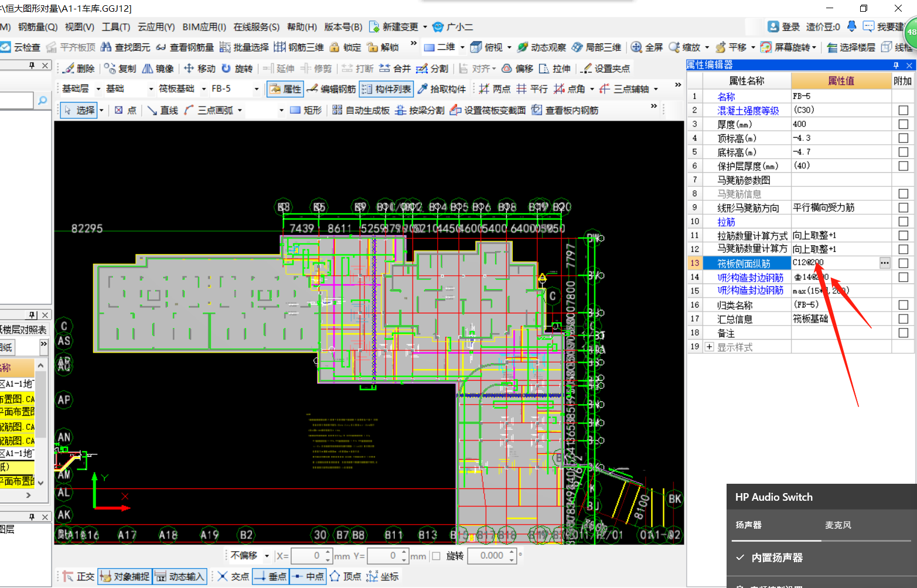Click the 删除 delete tool
Image resolution: width=917 pixels, height=588 pixels.
[x=79, y=69]
